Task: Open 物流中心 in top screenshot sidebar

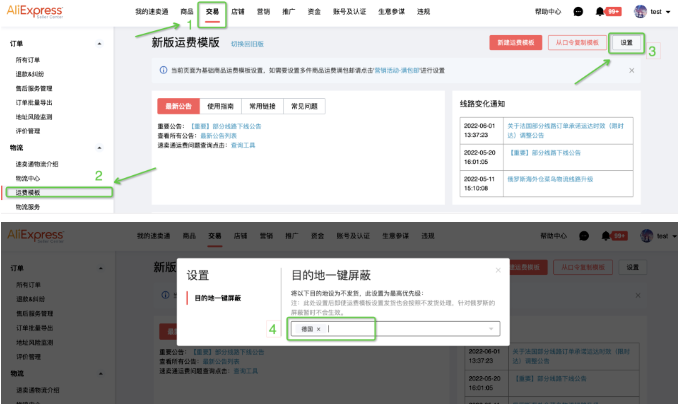Action: click(28, 178)
